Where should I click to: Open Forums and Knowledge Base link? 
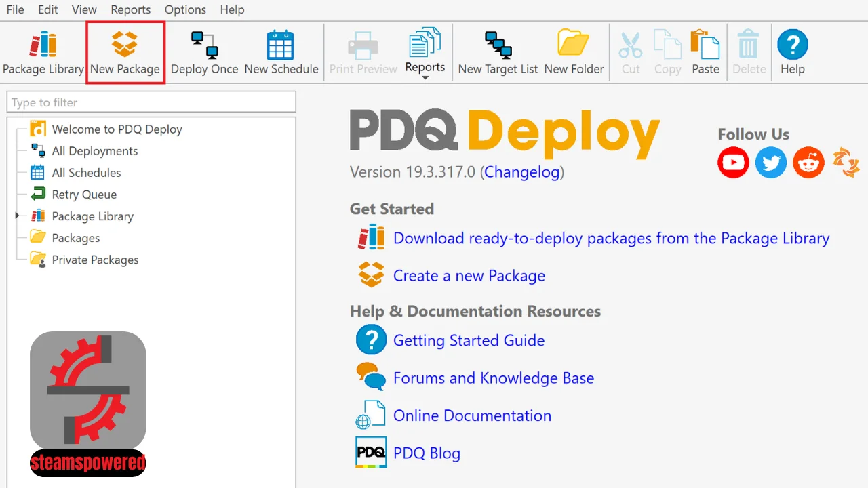(x=494, y=378)
